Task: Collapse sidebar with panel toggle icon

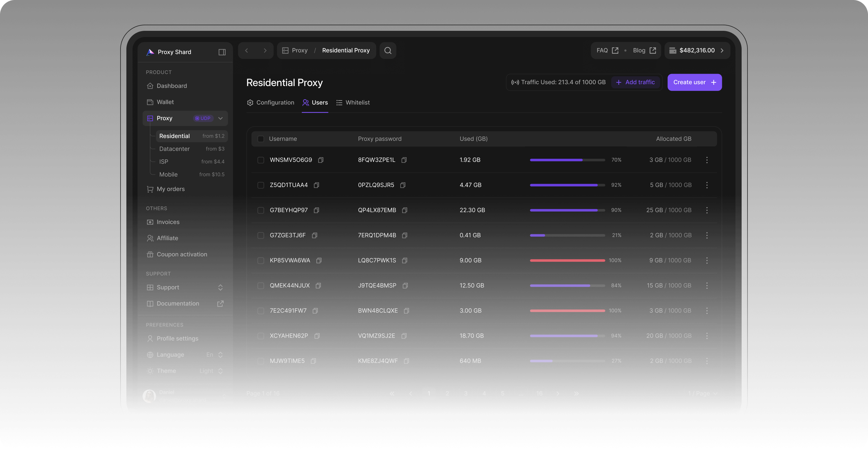Action: [x=222, y=52]
